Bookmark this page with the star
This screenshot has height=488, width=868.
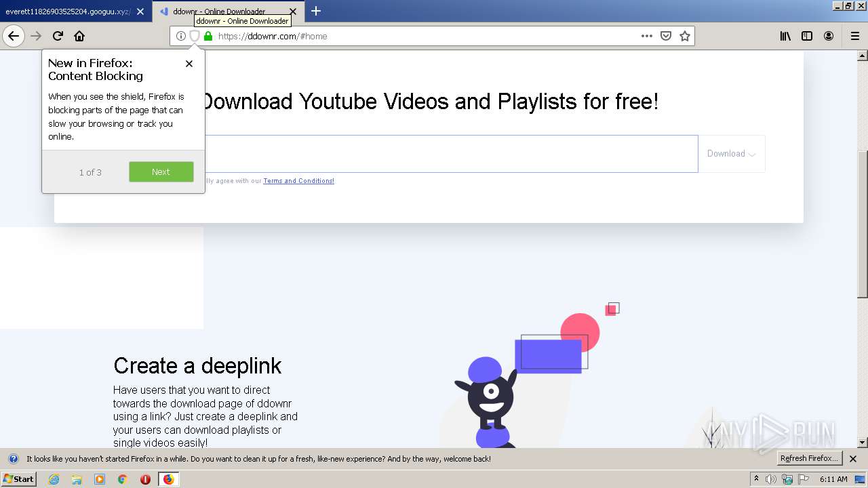pos(685,36)
